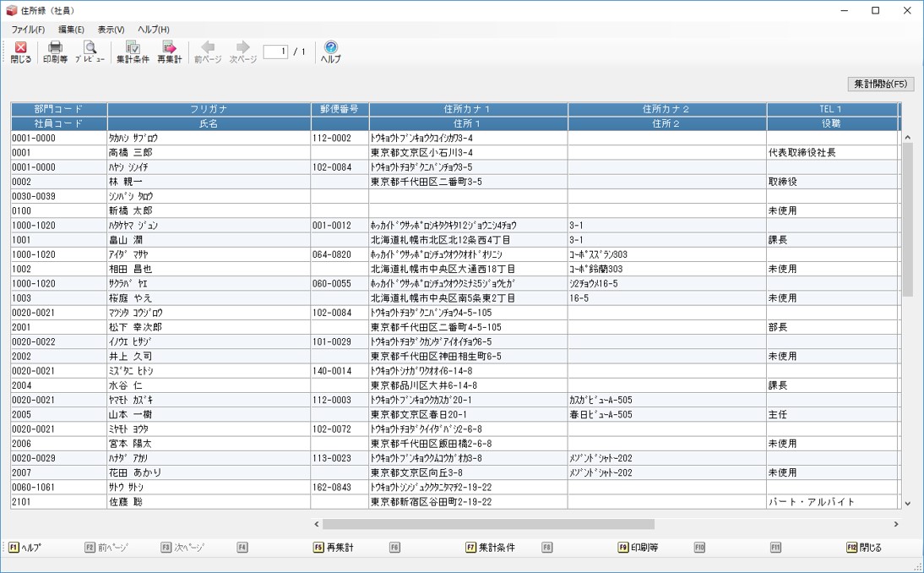Go to 次ページ using toolbar arrow
Image resolution: width=924 pixels, height=573 pixels.
[243, 52]
